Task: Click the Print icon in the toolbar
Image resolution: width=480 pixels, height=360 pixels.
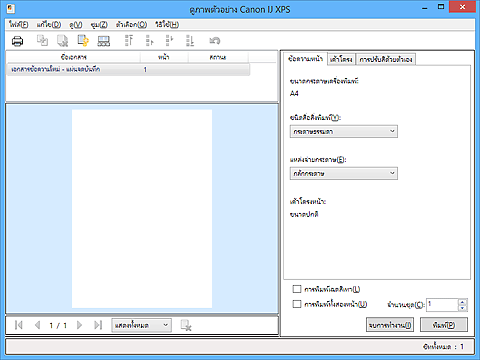Action: [17, 41]
